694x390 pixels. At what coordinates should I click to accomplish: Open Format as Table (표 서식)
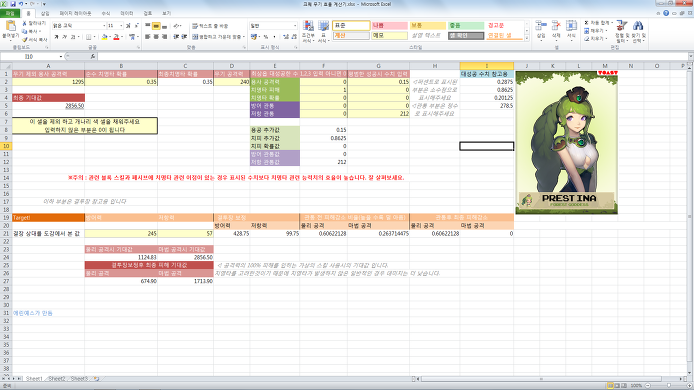324,31
